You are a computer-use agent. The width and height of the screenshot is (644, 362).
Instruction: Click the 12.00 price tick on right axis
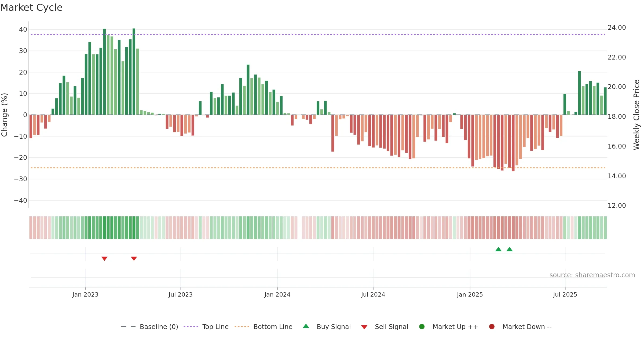(617, 206)
